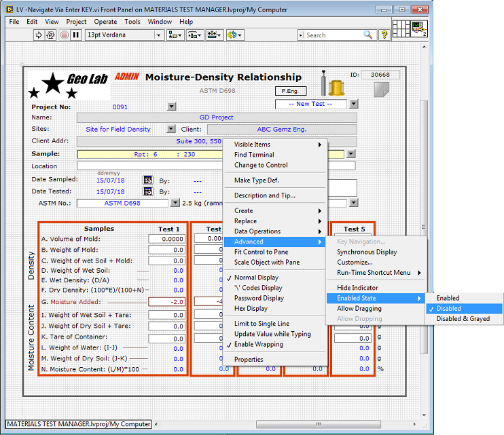Open the New Test dropdown arrow

[x=354, y=104]
